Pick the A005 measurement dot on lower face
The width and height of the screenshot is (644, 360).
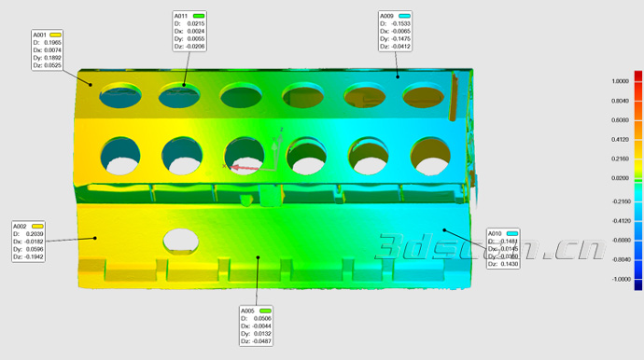point(258,257)
